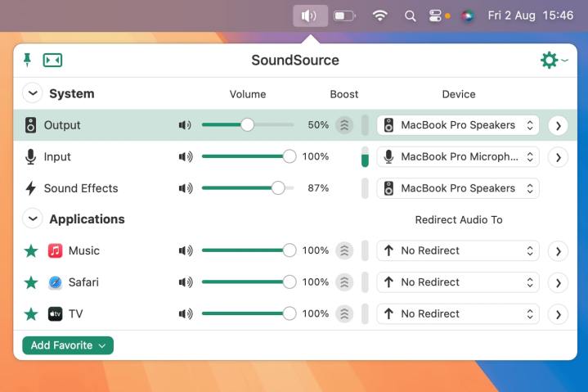
Task: Collapse the Applications section
Action: (33, 219)
